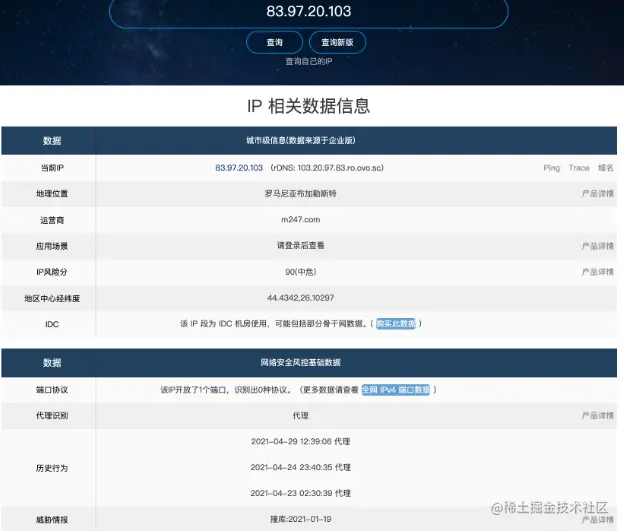Select the rDNS text 103.20.97.83.ro.ovo.sc

tap(340, 168)
